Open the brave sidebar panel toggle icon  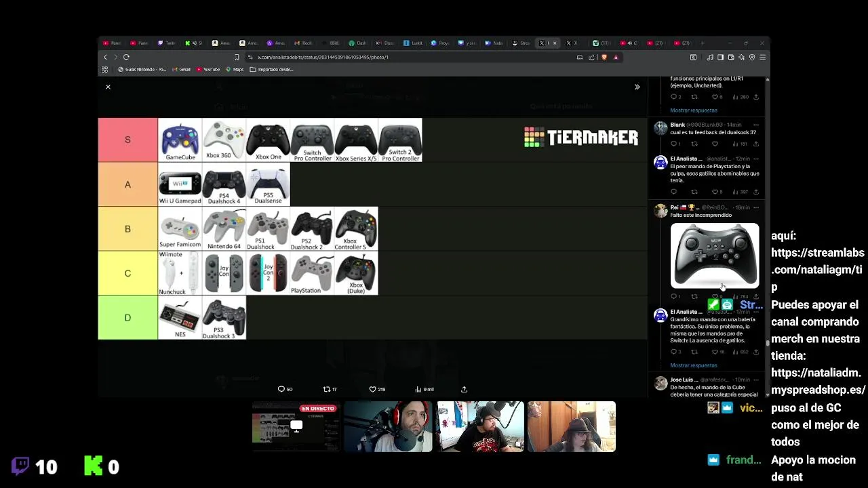click(x=720, y=57)
